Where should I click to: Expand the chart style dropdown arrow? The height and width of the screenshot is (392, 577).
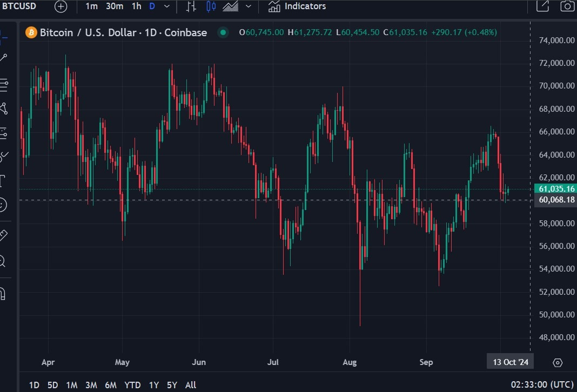(x=249, y=6)
